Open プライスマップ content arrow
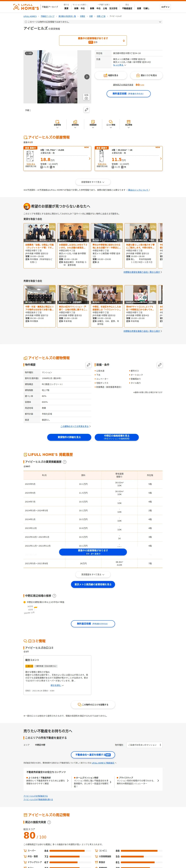Viewport: 186px width, 868px height. click(x=158, y=781)
